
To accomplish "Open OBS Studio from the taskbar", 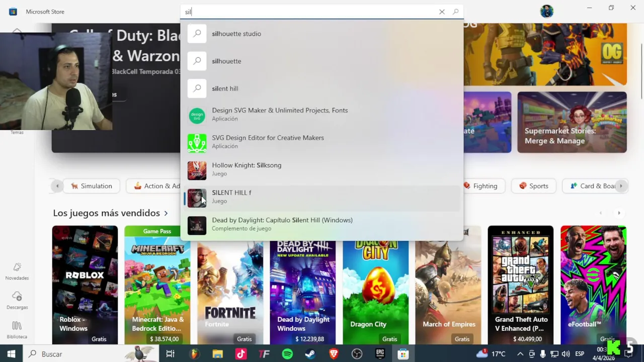I will 357,354.
